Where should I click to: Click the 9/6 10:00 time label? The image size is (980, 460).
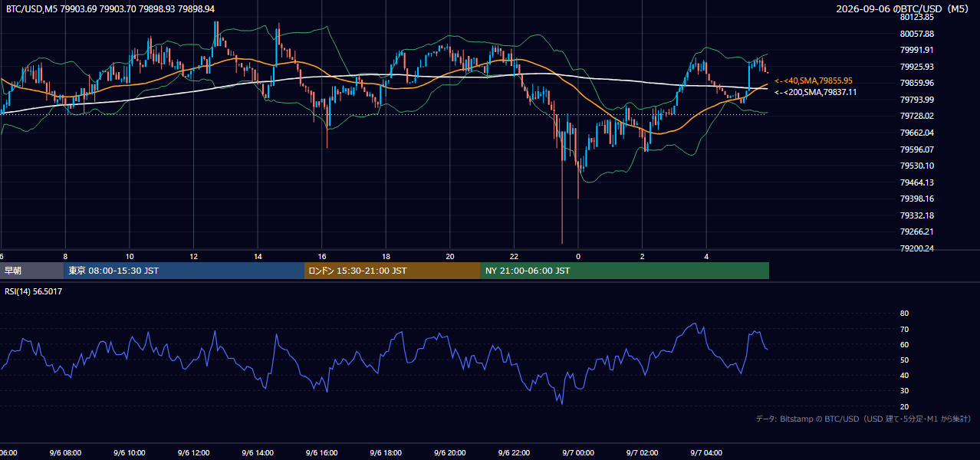130,453
